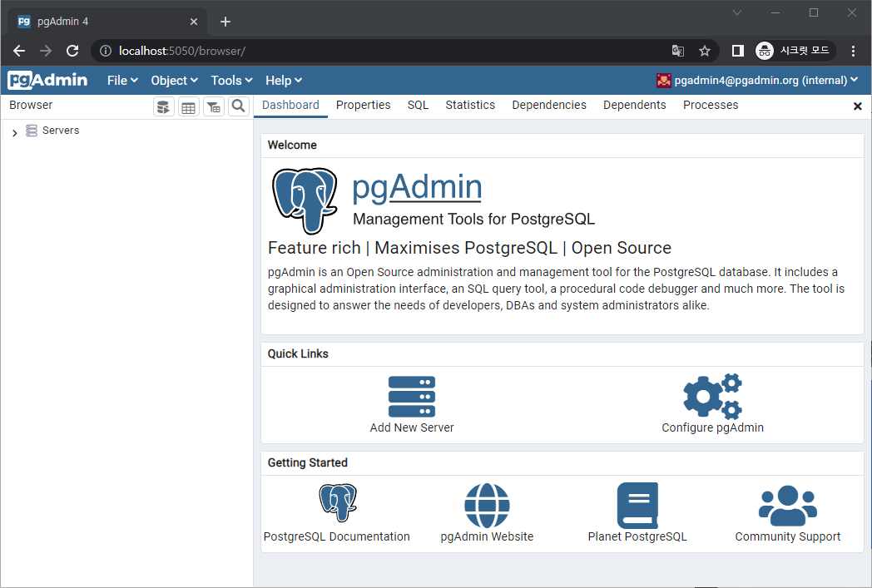Screen dimensions: 872x588
Task: Open Search Objects with the magnifier icon
Action: pyautogui.click(x=238, y=106)
